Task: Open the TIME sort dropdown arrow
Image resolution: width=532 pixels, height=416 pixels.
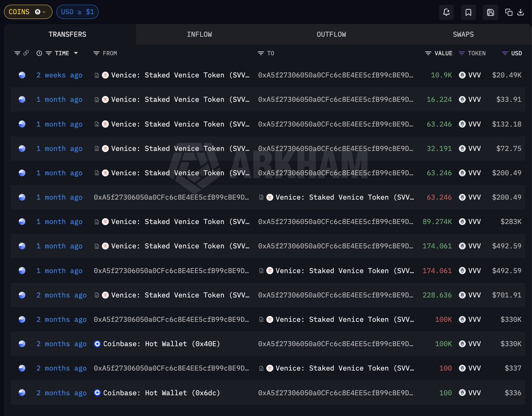Action: click(x=76, y=53)
